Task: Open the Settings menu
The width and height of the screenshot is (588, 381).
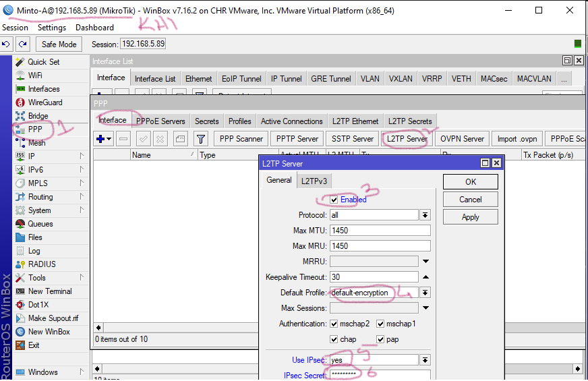Action: point(52,28)
